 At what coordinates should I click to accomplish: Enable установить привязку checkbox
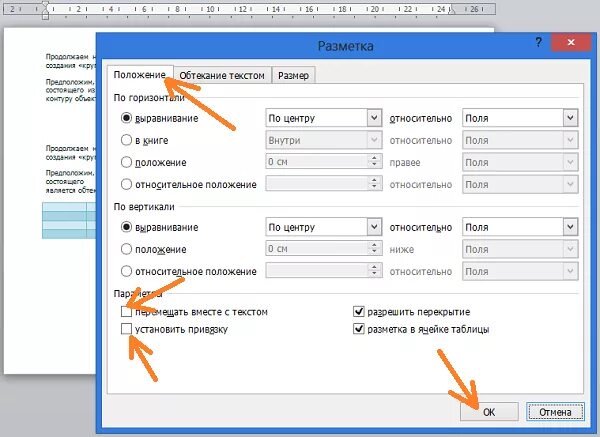126,329
